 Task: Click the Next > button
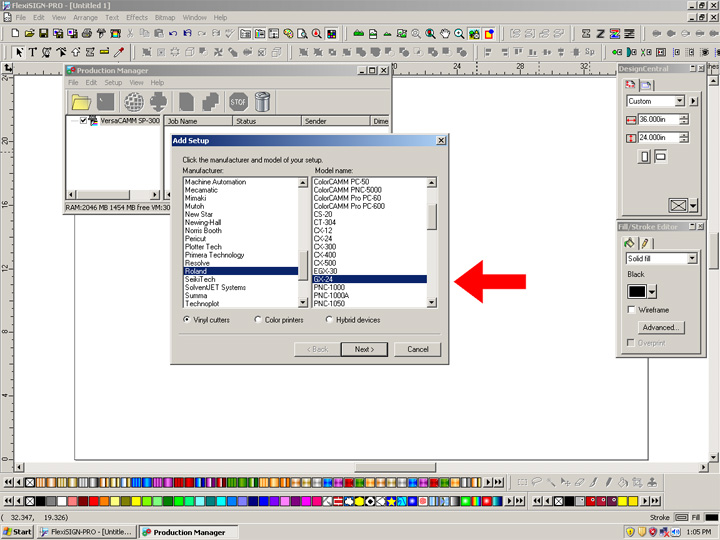pyautogui.click(x=364, y=349)
